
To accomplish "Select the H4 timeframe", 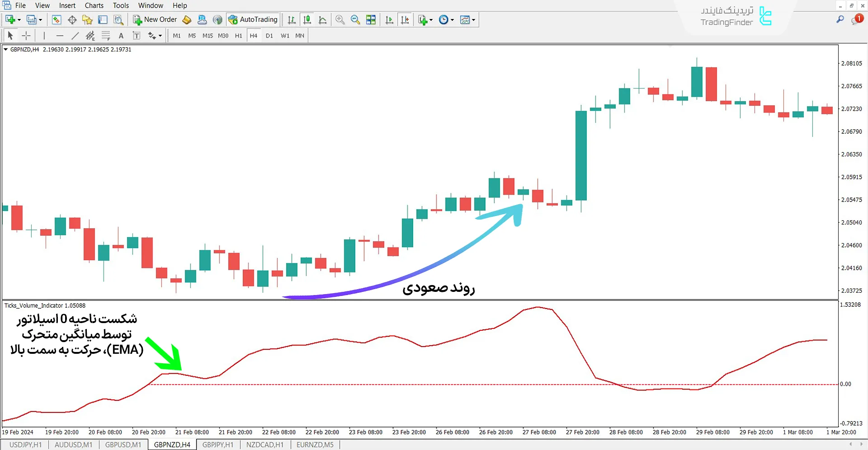I will click(254, 35).
